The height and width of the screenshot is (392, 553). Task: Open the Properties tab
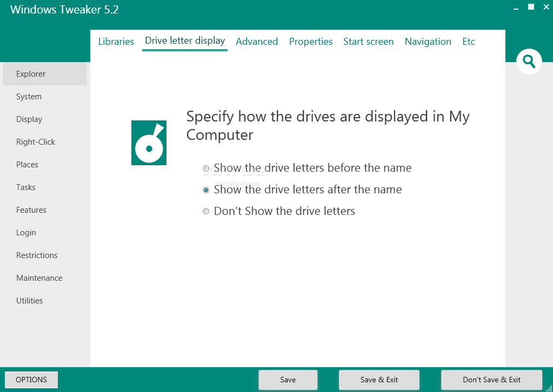(311, 42)
